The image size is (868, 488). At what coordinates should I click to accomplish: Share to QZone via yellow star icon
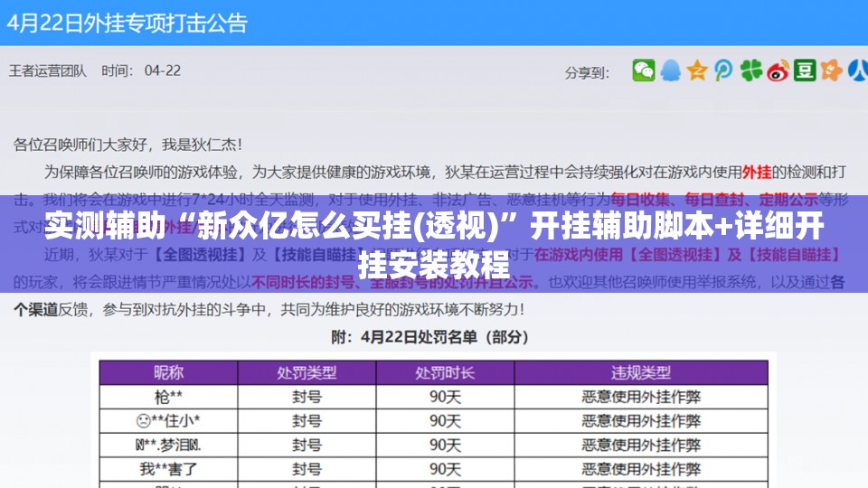tap(697, 70)
